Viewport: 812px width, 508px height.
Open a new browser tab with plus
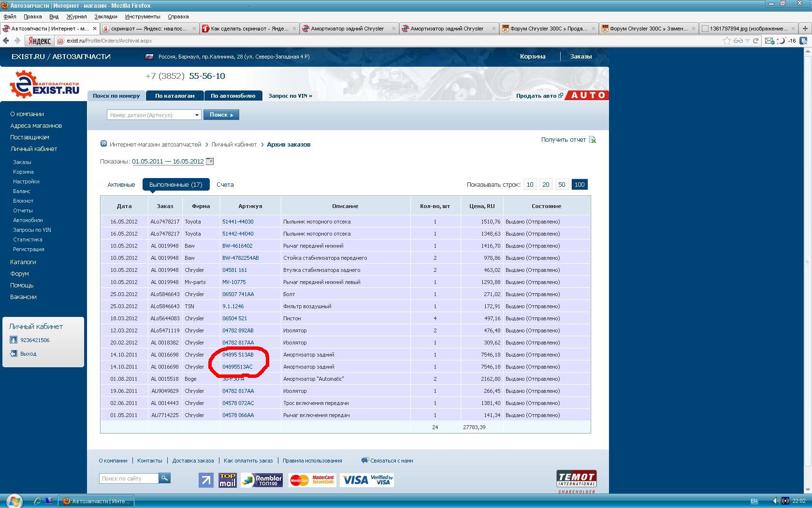point(805,29)
